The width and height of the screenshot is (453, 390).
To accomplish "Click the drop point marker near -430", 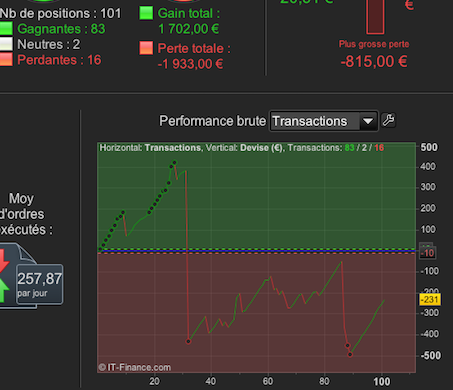I will tap(188, 341).
